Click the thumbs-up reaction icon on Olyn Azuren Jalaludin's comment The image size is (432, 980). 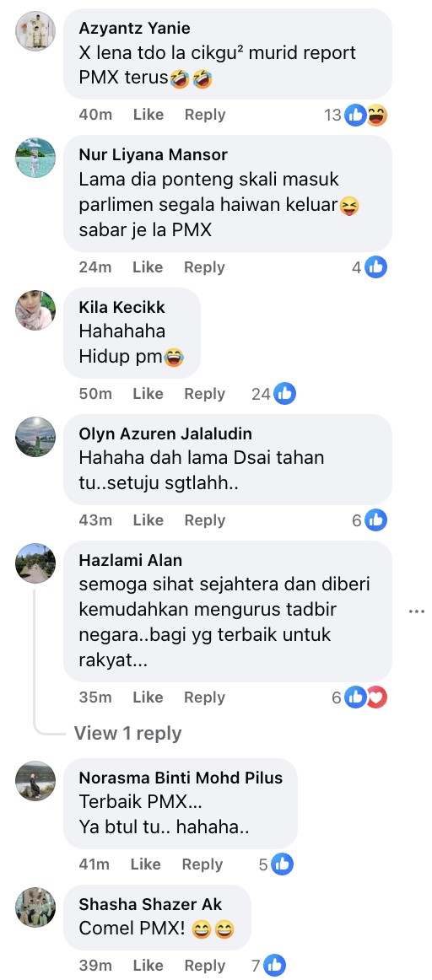pos(375,520)
